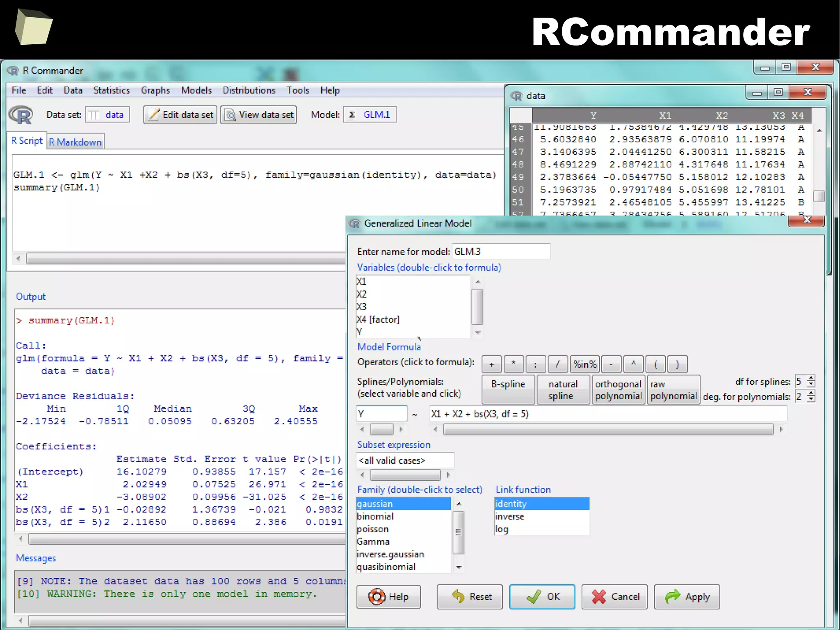Click the formula field horizontal scrollbar
Viewport: 840px width, 630px height.
point(608,430)
